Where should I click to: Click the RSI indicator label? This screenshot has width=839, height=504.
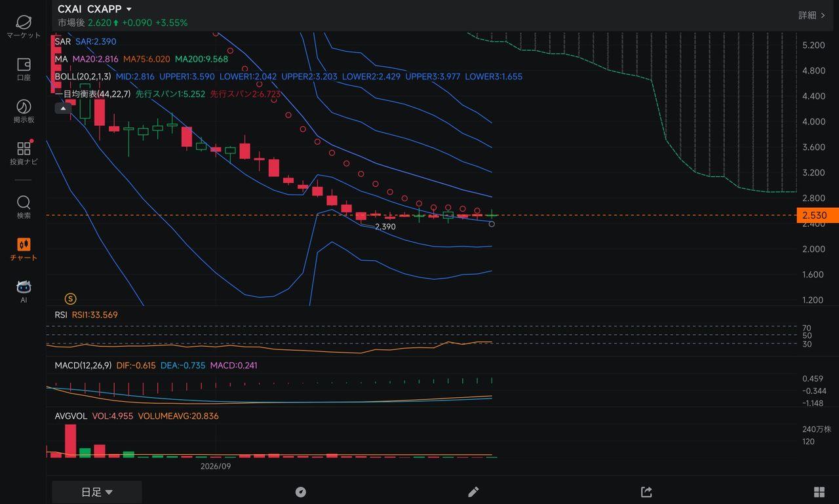click(x=61, y=315)
